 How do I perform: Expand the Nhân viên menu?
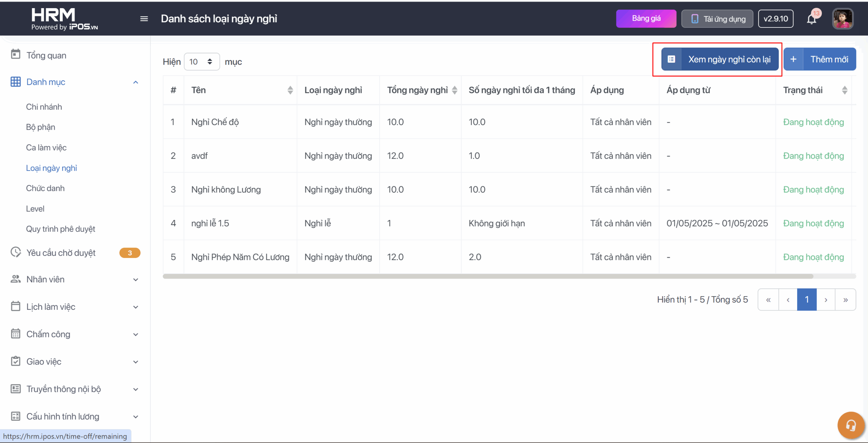136,280
